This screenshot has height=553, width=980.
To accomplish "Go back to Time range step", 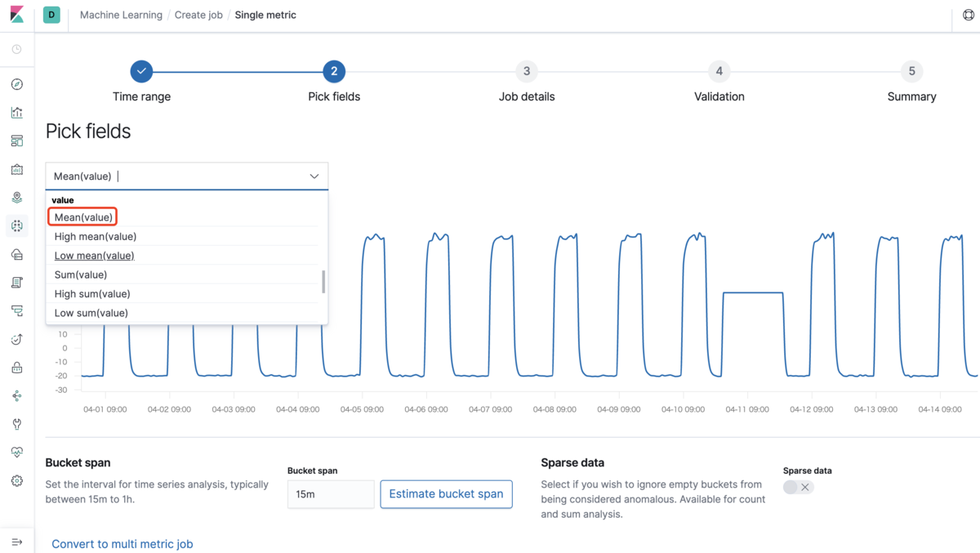I will click(x=141, y=72).
